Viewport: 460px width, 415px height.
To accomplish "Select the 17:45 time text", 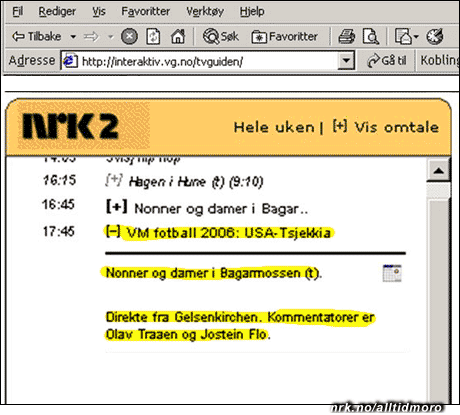I will click(58, 231).
